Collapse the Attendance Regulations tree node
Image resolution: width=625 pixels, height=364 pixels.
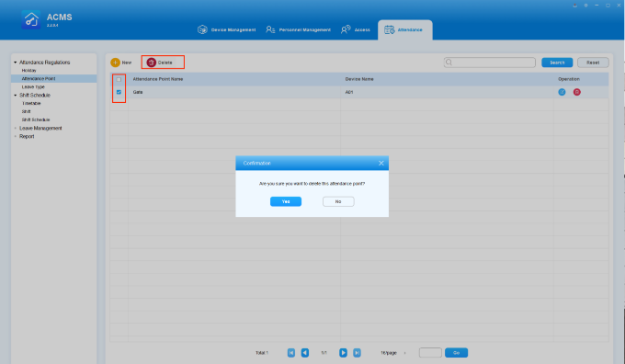pos(15,63)
